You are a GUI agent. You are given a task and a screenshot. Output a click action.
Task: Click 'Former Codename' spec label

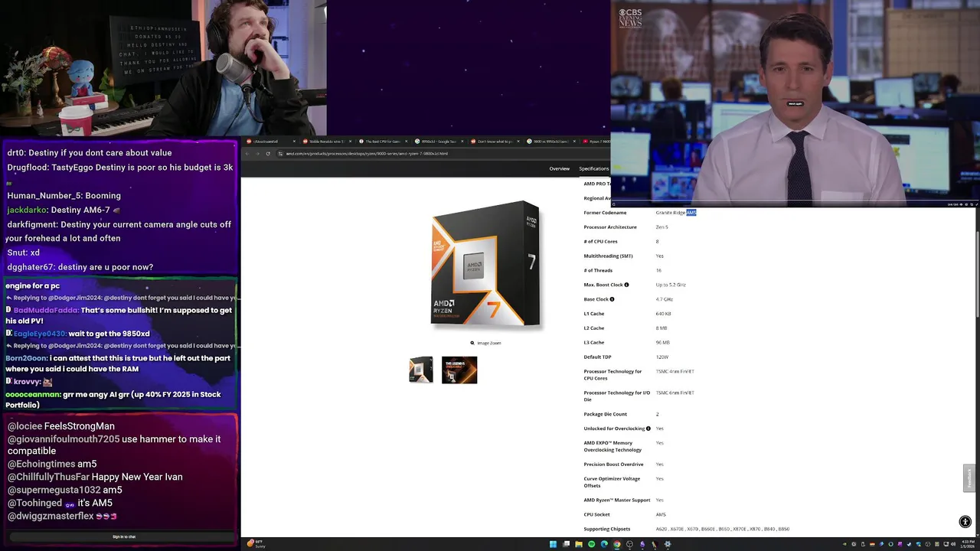[605, 213]
